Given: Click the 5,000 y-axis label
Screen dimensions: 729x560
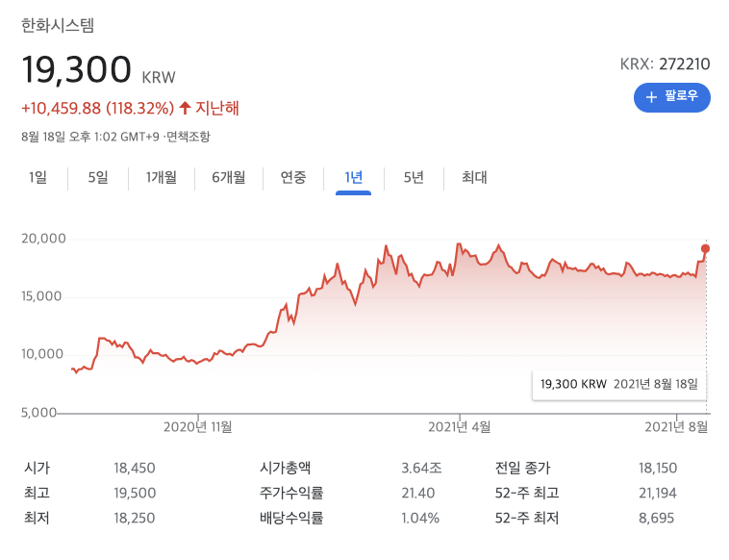Looking at the screenshot, I should coord(38,413).
